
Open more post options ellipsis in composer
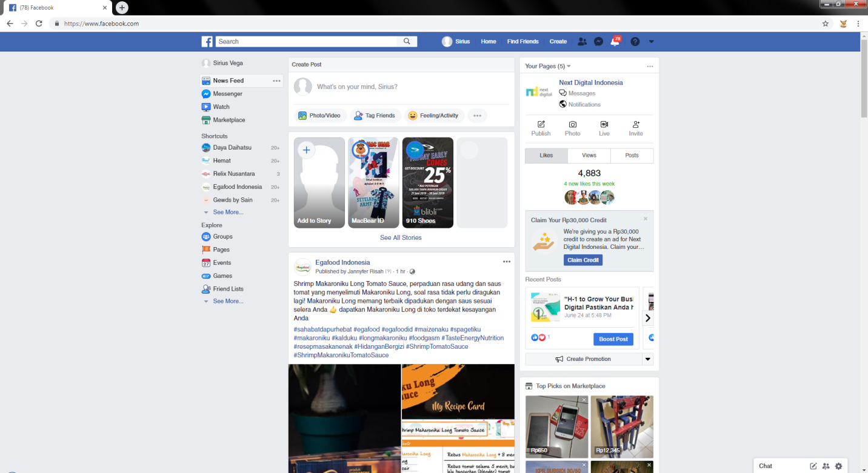pyautogui.click(x=477, y=116)
